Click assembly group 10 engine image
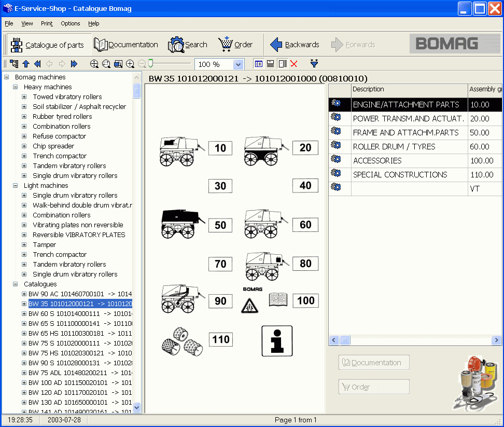The width and height of the screenshot is (504, 427). (181, 151)
